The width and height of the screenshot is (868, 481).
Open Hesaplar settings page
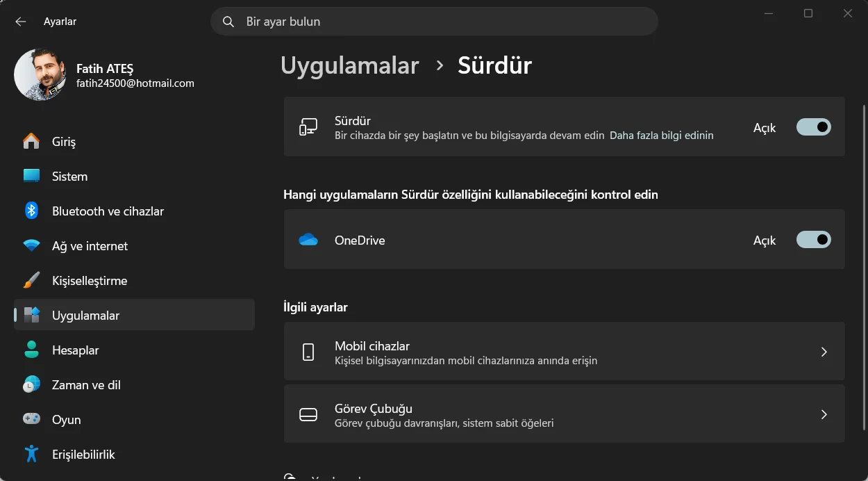pyautogui.click(x=134, y=350)
